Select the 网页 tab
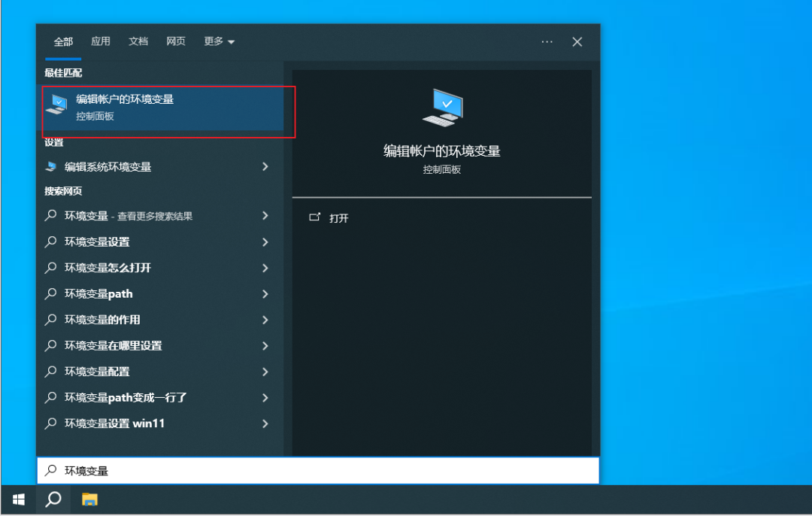This screenshot has width=812, height=516. (x=176, y=41)
